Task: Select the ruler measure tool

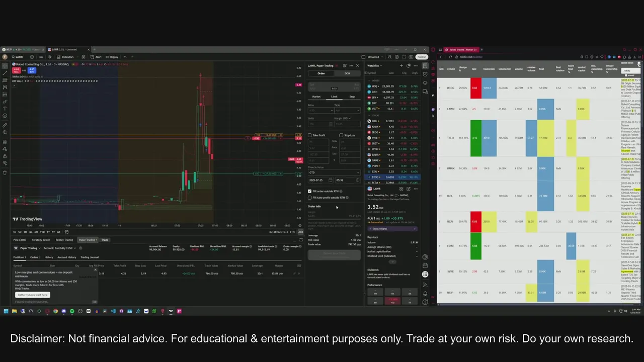Action: pyautogui.click(x=5, y=125)
